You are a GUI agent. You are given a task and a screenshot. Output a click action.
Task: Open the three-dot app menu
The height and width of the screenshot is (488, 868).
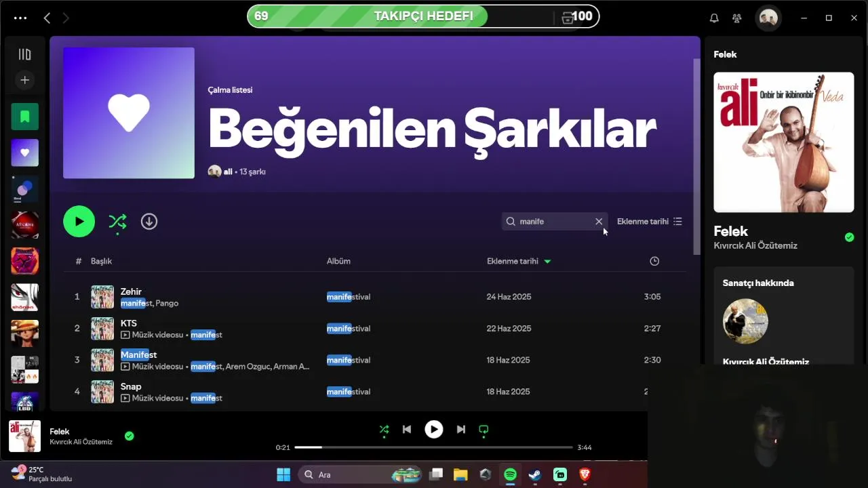(20, 18)
